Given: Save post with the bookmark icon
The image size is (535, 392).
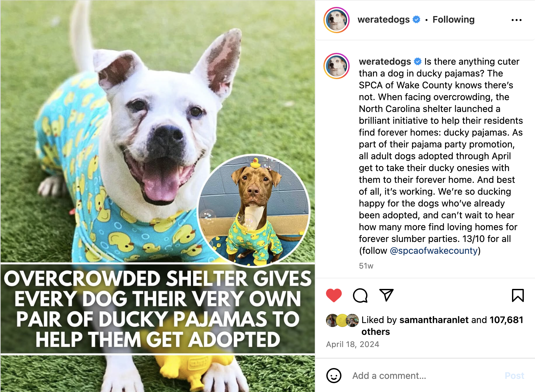Looking at the screenshot, I should click(518, 295).
